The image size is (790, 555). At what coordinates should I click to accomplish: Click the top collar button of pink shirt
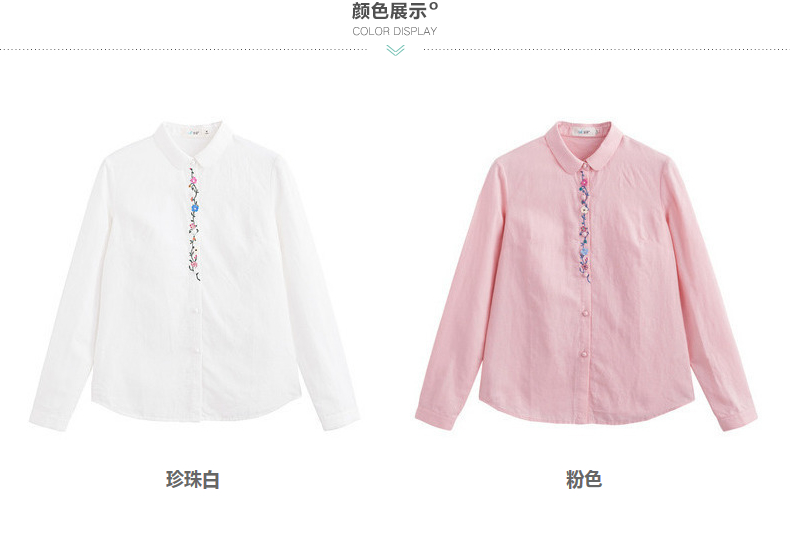585,167
